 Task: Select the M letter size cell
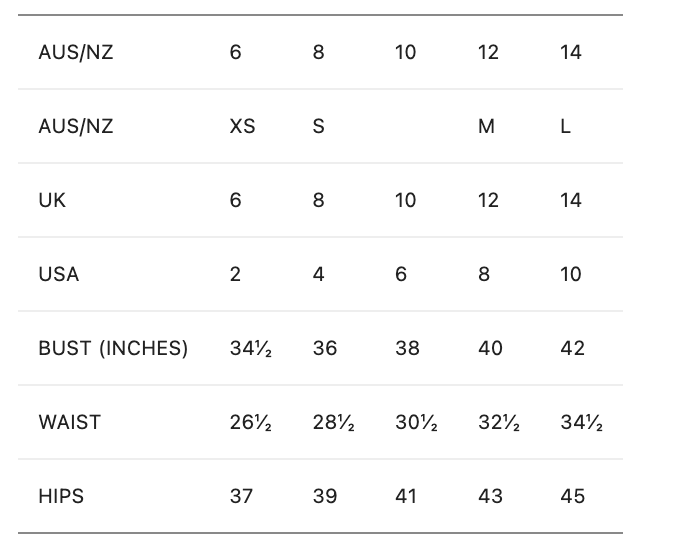click(486, 127)
